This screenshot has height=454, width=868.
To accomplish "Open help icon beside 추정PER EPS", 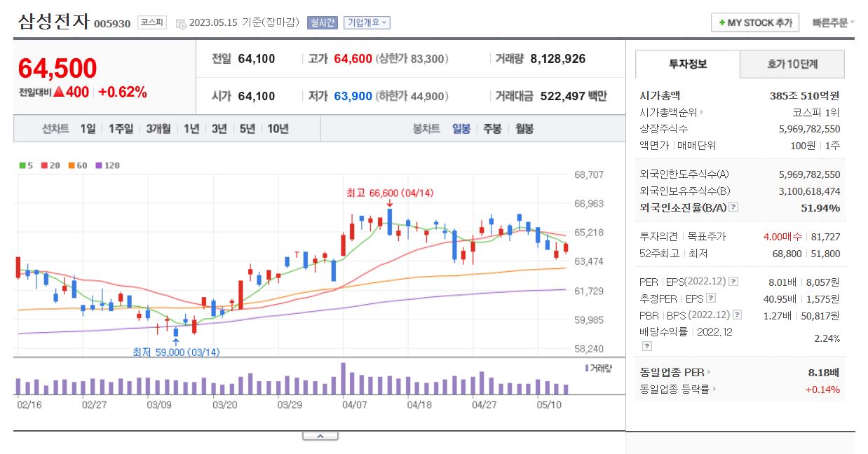I will (711, 298).
